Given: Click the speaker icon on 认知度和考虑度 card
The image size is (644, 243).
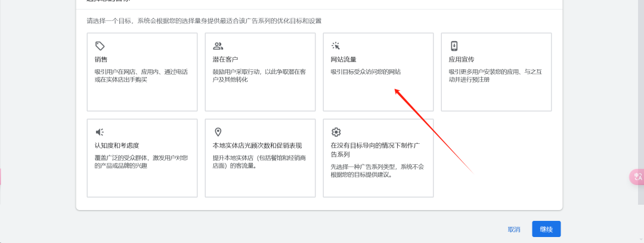Looking at the screenshot, I should (100, 132).
